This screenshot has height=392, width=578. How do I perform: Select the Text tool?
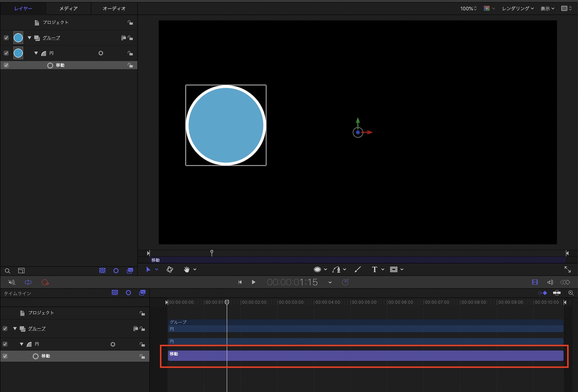(375, 270)
